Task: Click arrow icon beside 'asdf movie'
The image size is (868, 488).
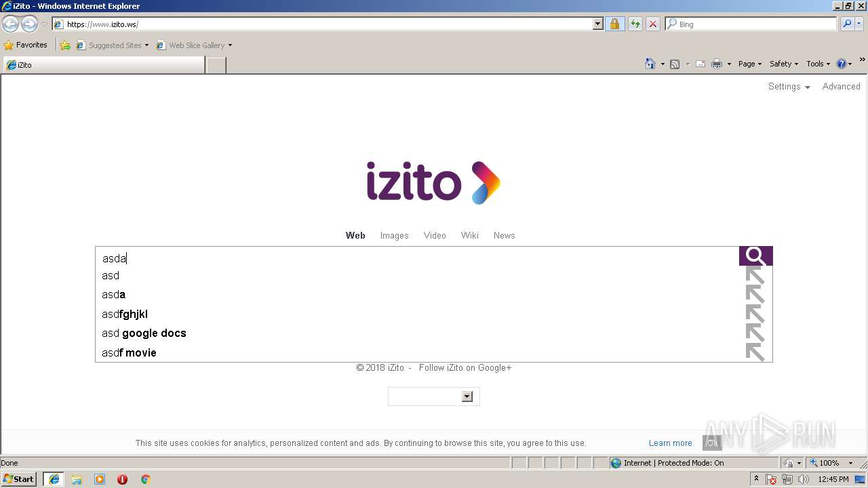Action: pos(755,352)
